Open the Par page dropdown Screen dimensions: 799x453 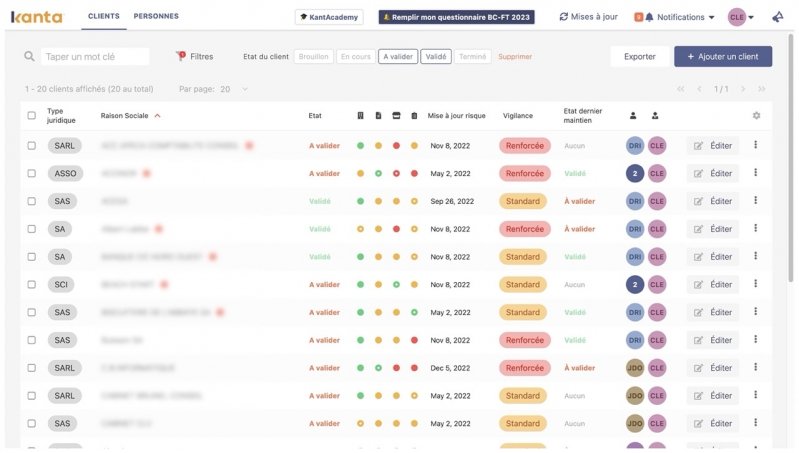pyautogui.click(x=232, y=89)
